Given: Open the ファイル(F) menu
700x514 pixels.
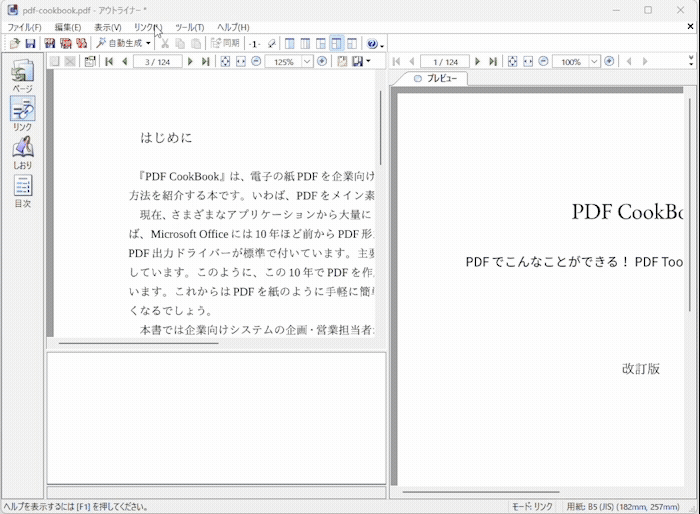Looking at the screenshot, I should [x=25, y=27].
